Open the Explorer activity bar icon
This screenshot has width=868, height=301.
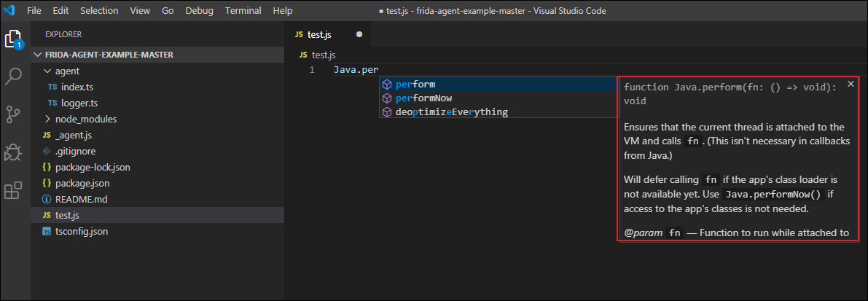[14, 39]
